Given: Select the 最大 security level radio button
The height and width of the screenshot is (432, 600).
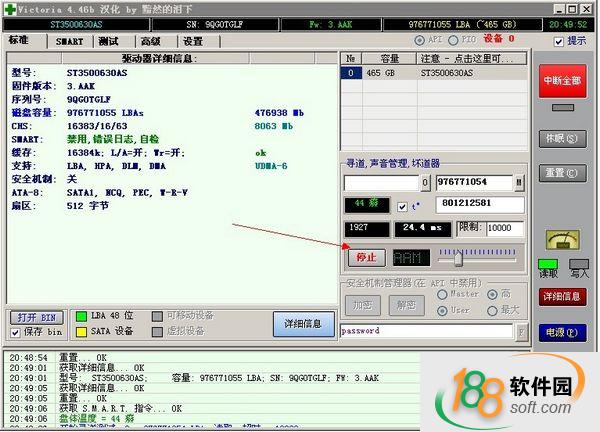Looking at the screenshot, I should 492,311.
